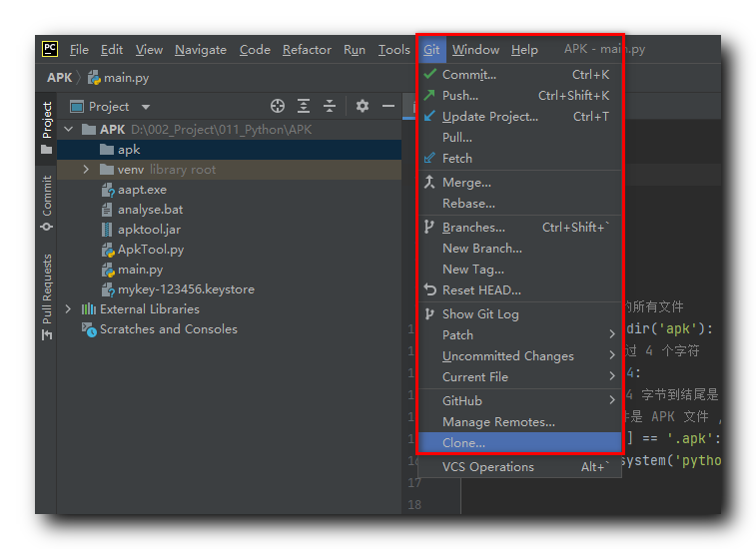The image size is (756, 549).
Task: Click the APK project root path row
Action: (230, 129)
